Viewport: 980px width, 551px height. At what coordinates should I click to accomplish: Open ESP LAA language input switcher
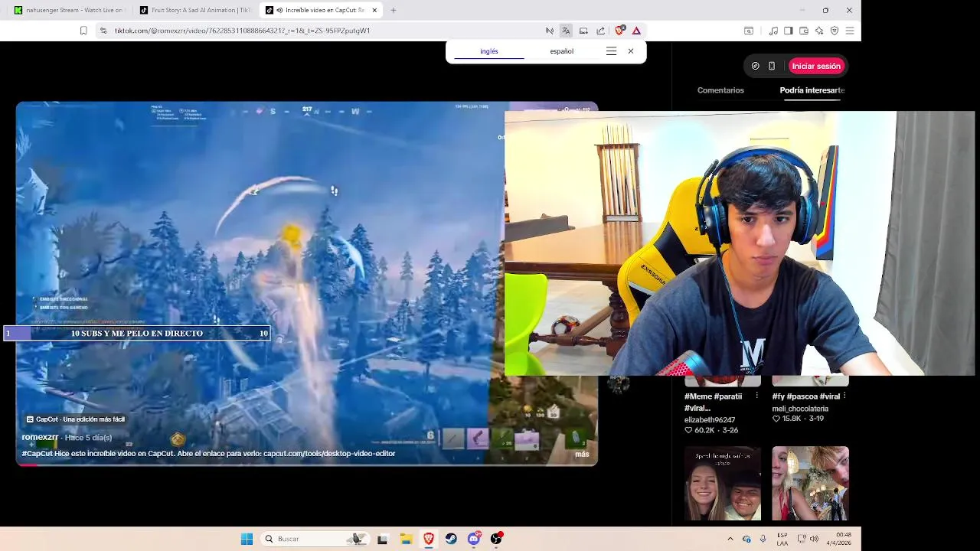(x=782, y=539)
